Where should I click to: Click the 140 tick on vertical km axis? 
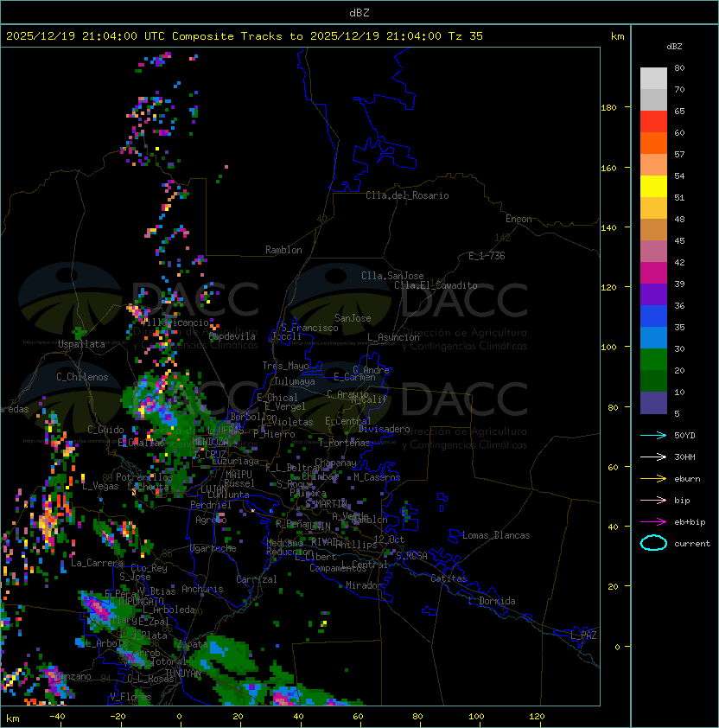coord(608,227)
